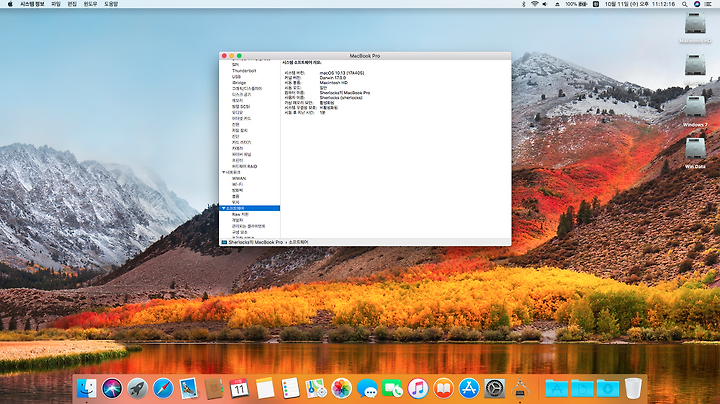Open Spotlight search magnifier
The width and height of the screenshot is (720, 404).
click(684, 4)
